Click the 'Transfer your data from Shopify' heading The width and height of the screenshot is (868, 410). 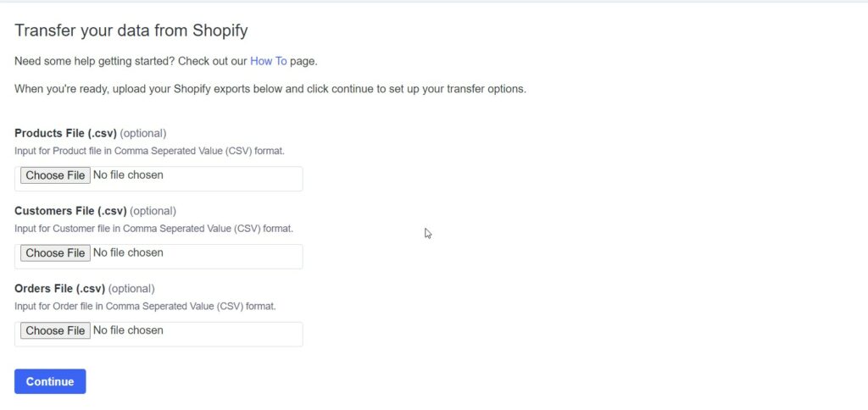coord(131,30)
